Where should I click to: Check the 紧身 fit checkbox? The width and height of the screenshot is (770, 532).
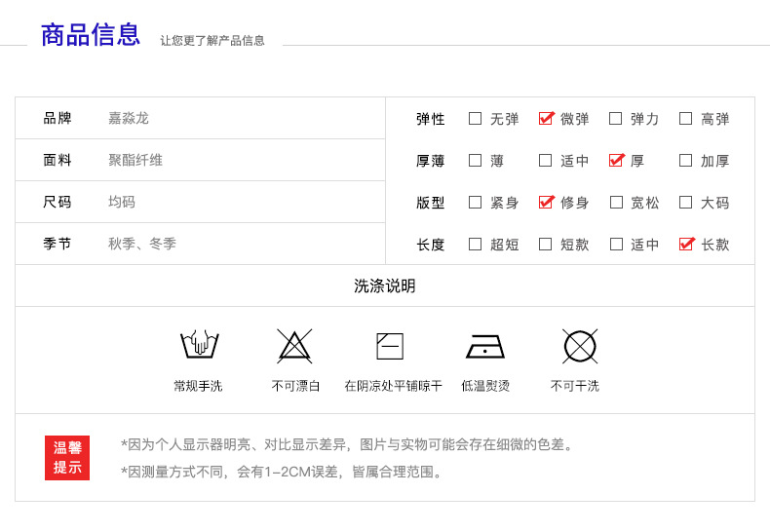[x=475, y=203]
